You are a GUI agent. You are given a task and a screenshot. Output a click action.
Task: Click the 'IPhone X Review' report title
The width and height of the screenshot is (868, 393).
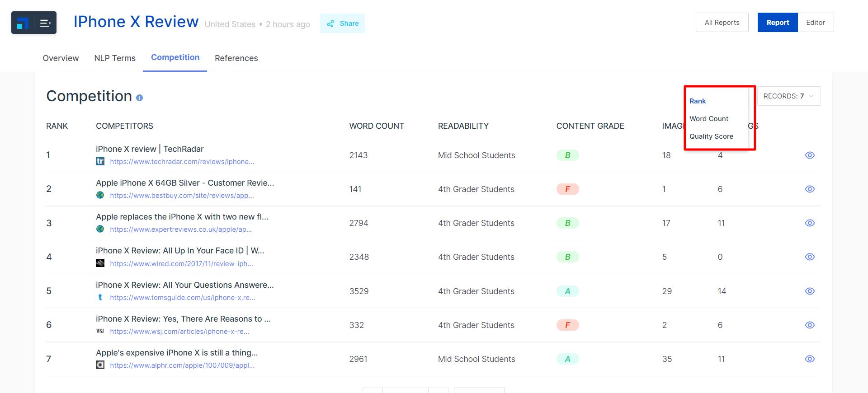click(136, 22)
